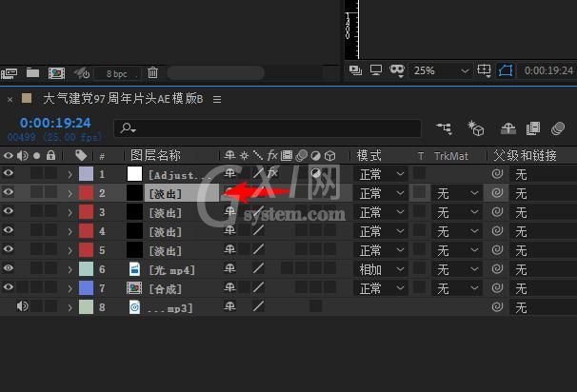Expand layer 6 光 mp4 properties
Viewport: 577px width, 392px height.
pyautogui.click(x=70, y=270)
